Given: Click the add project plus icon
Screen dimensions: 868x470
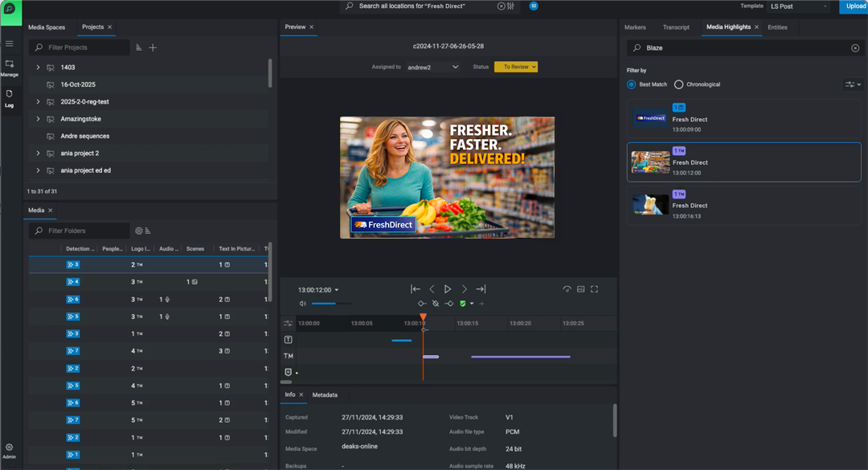Looking at the screenshot, I should tap(153, 48).
